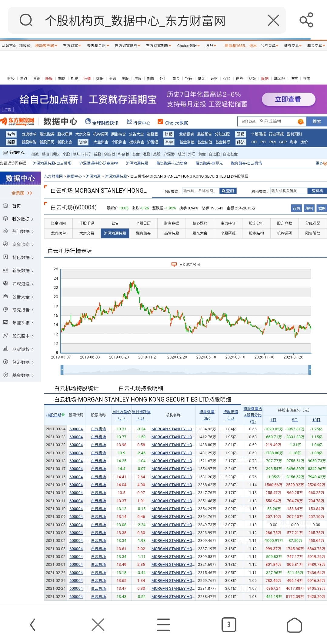327x644 pixels.
Task: Open 龙虎榜单 link in blue nav
Action: click(x=29, y=134)
